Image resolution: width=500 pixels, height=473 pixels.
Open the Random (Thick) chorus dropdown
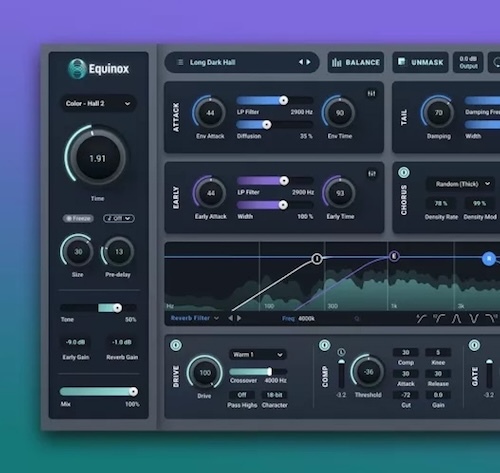click(x=461, y=184)
